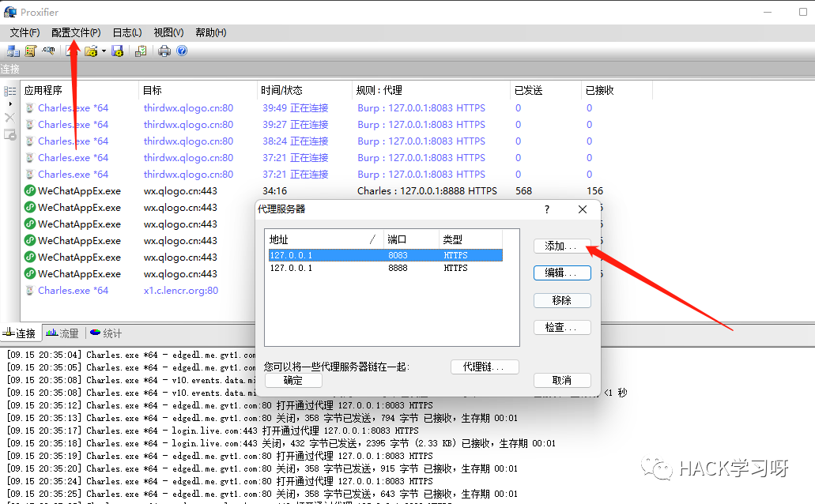Viewport: 815px width, 504px height.
Task: Click the blue help question mark icon
Action: [x=182, y=51]
